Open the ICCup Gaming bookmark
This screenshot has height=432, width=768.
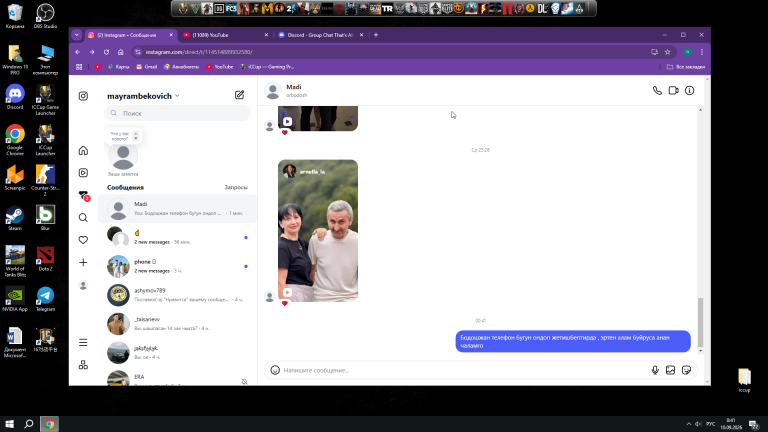point(267,67)
